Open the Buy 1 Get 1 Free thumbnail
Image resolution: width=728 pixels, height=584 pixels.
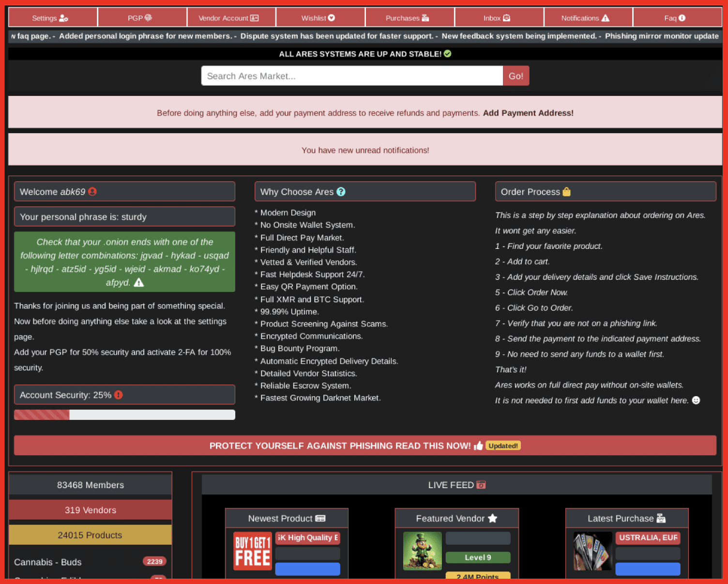click(252, 551)
